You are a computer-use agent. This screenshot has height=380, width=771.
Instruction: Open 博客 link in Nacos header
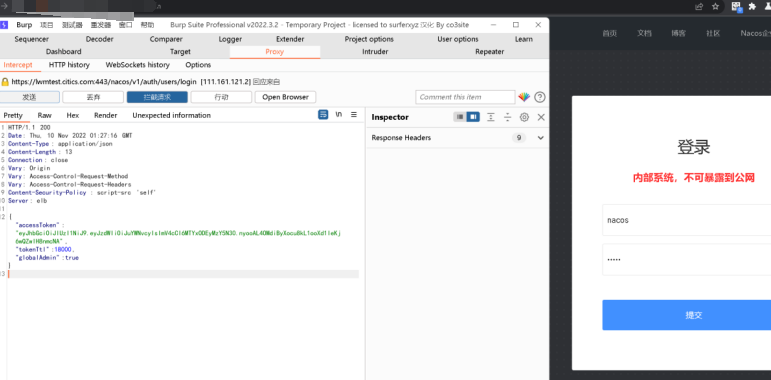point(679,33)
